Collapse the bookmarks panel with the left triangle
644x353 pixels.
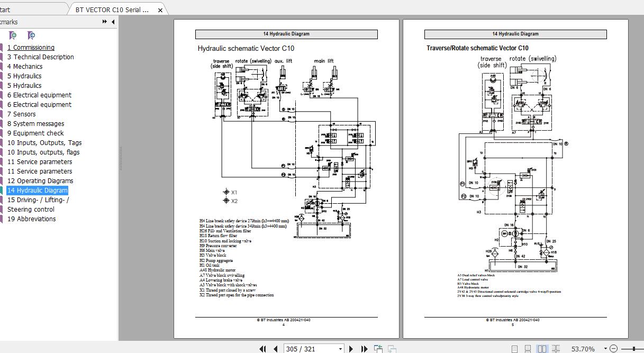[x=113, y=22]
